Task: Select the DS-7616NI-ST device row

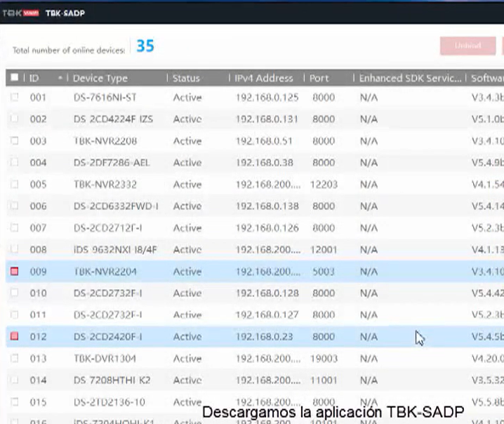Action: click(105, 98)
